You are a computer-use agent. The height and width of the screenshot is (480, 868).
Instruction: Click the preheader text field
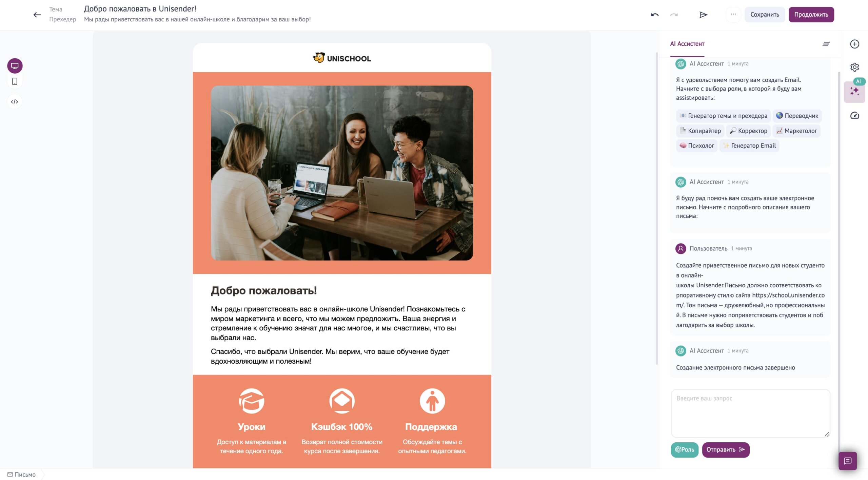197,19
